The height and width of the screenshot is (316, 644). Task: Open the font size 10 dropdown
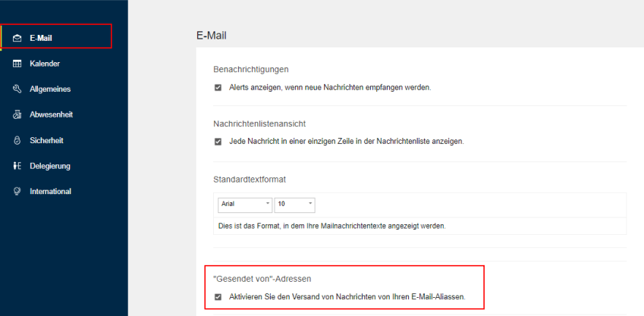pyautogui.click(x=294, y=205)
